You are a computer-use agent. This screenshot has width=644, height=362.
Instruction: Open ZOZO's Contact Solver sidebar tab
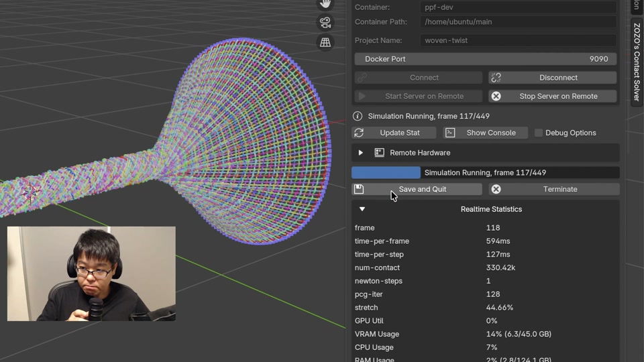[x=637, y=62]
